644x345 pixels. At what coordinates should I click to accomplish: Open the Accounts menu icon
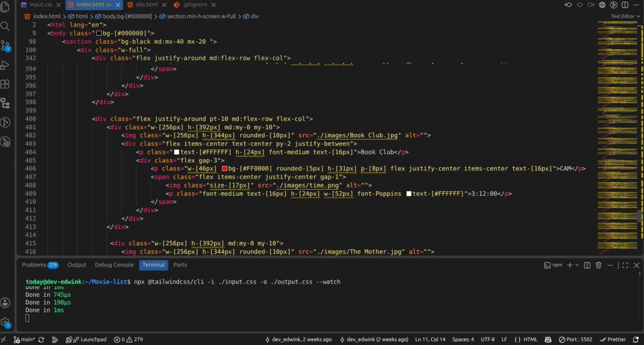point(5,303)
